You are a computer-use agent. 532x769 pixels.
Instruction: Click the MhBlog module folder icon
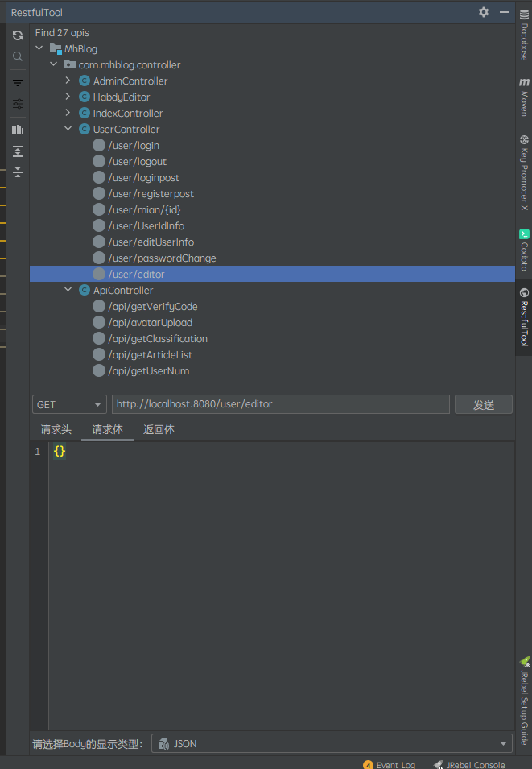tap(56, 48)
